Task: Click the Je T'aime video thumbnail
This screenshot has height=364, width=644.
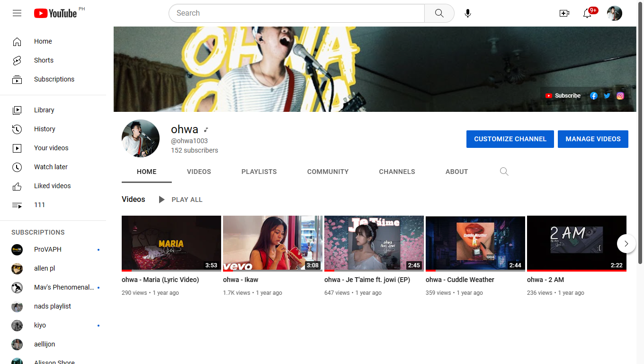Action: pyautogui.click(x=374, y=244)
